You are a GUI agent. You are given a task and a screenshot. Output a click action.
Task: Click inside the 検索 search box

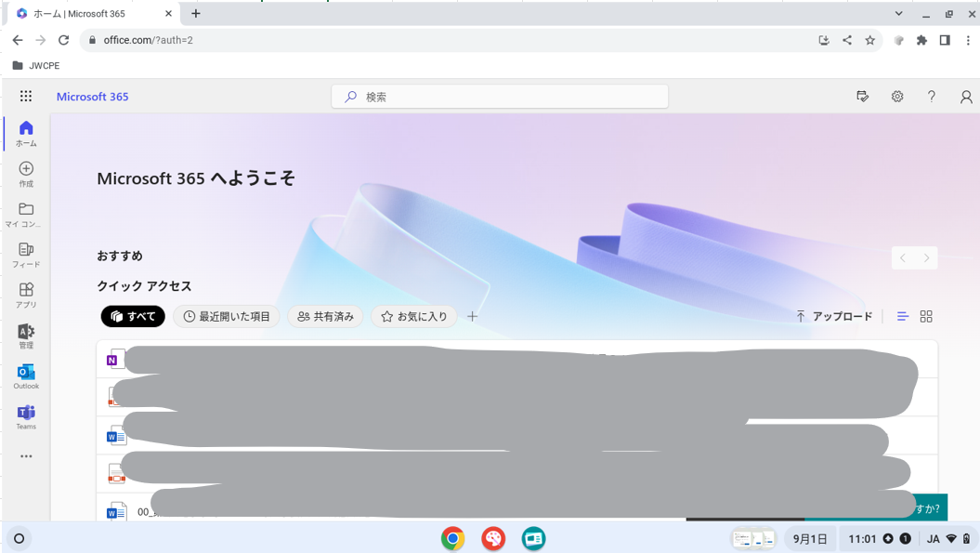tap(500, 97)
